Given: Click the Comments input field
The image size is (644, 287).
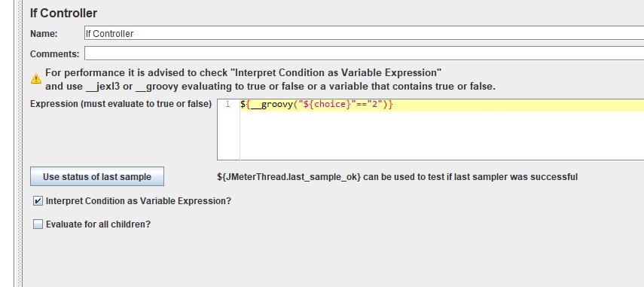Looking at the screenshot, I should (x=364, y=53).
